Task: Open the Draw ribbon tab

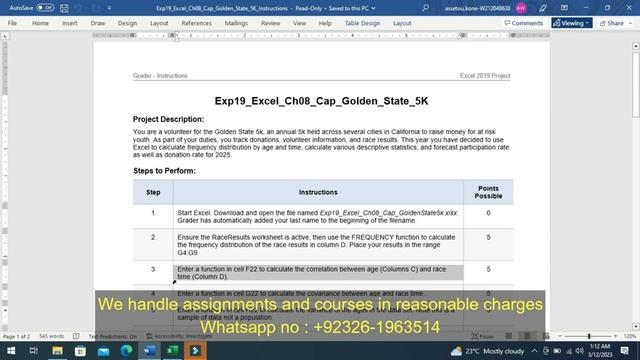Action: tap(98, 23)
